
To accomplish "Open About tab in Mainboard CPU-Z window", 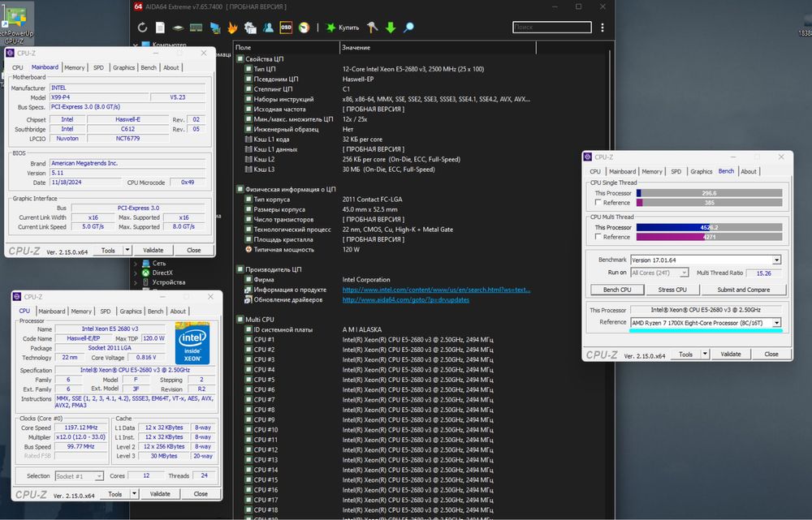I will point(171,68).
